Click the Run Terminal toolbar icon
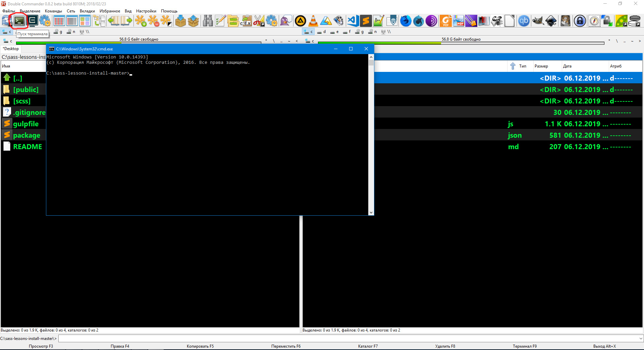This screenshot has height=350, width=644. [19, 21]
